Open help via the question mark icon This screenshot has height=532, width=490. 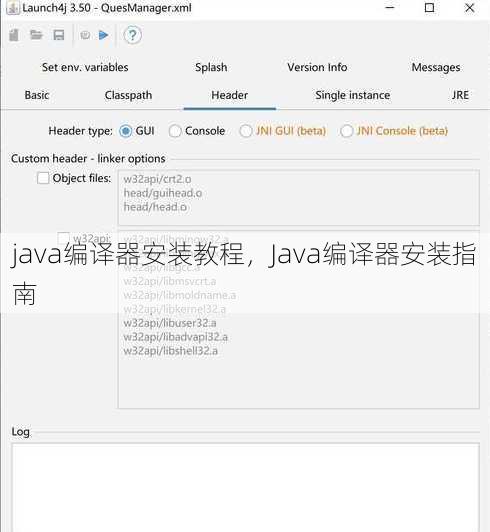click(x=132, y=35)
